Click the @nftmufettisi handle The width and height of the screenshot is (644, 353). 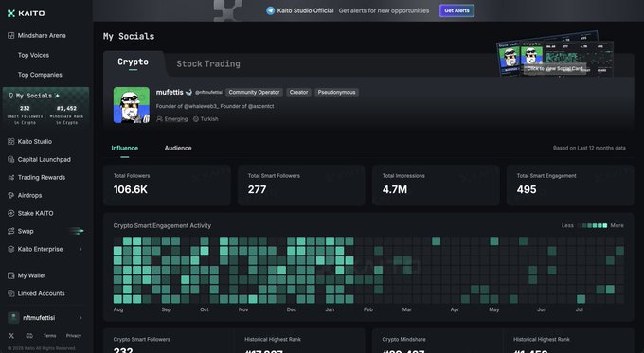tap(208, 93)
